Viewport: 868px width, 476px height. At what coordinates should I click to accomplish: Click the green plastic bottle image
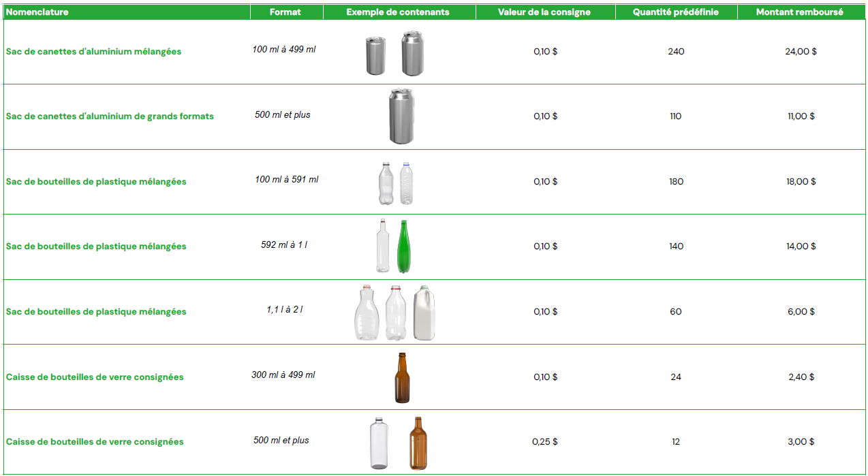click(x=403, y=247)
